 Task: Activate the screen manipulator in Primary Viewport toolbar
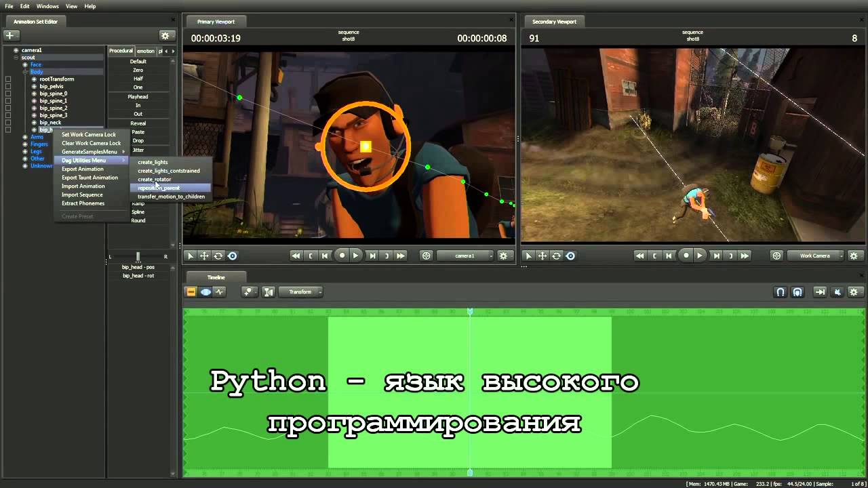233,256
